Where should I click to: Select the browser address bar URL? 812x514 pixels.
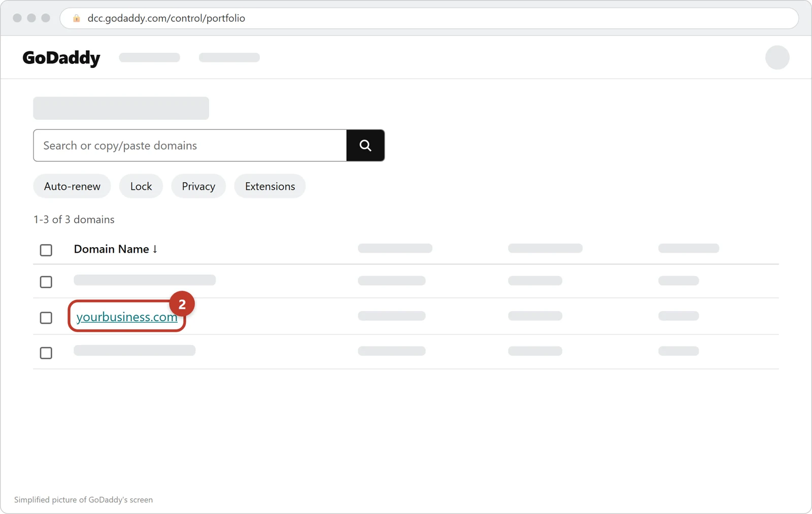(x=166, y=18)
